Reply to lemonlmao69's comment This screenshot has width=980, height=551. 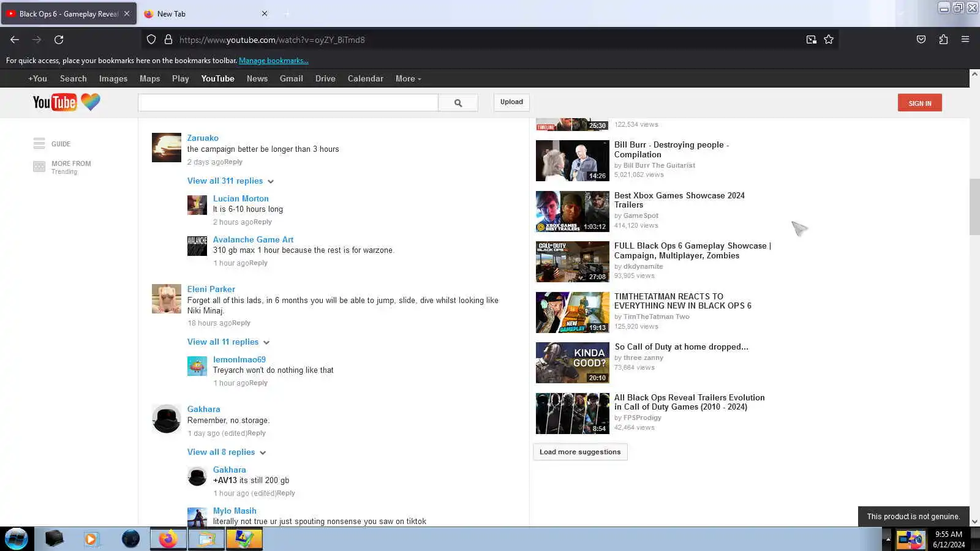coord(258,383)
